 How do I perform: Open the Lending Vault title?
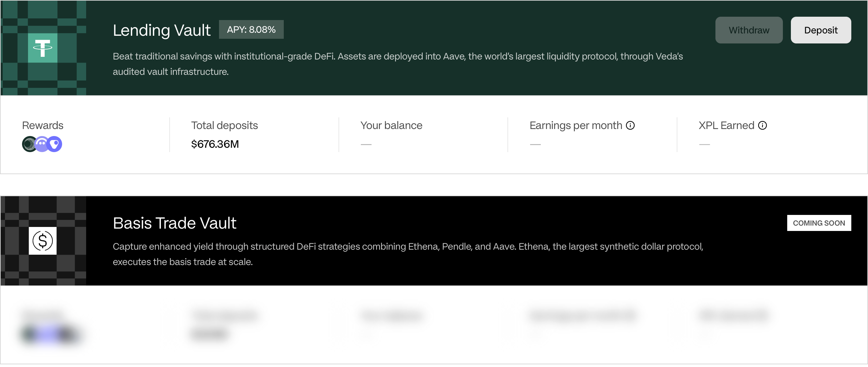(161, 30)
